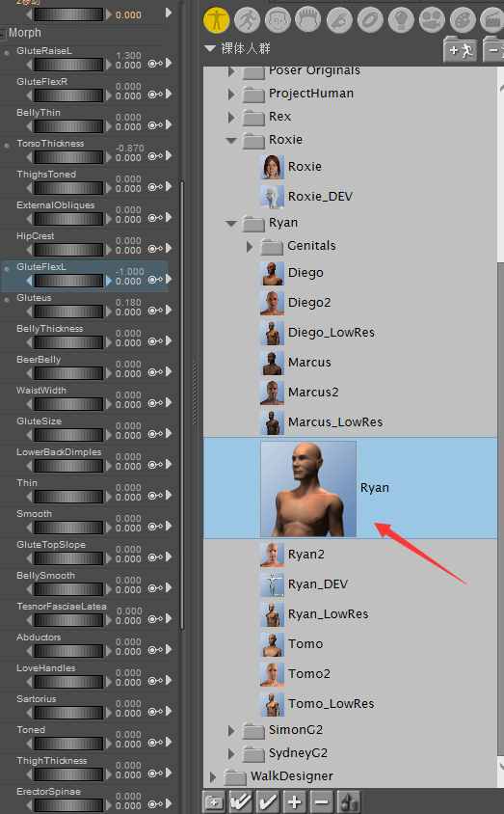This screenshot has height=814, width=504.
Task: Open the Lights library category
Action: click(401, 20)
